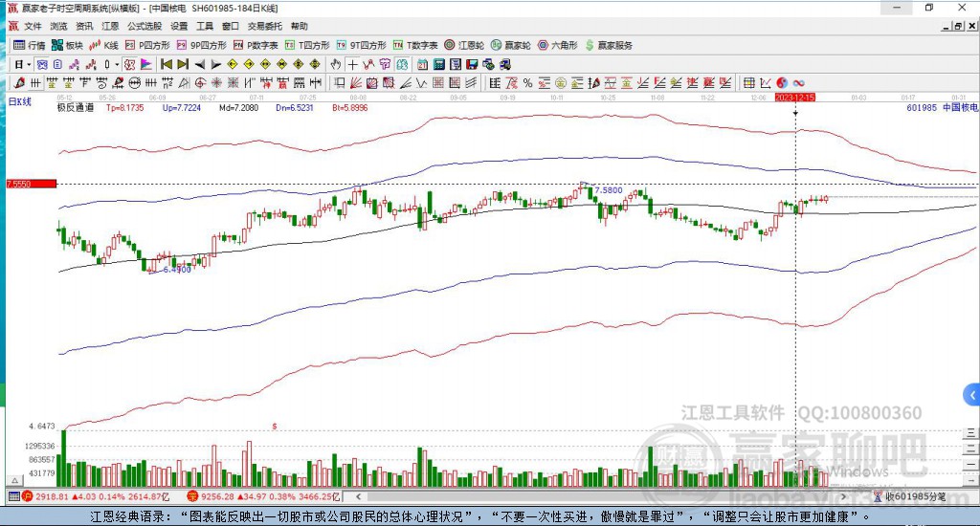Open the 工具 menu
The width and height of the screenshot is (980, 526).
pos(205,26)
